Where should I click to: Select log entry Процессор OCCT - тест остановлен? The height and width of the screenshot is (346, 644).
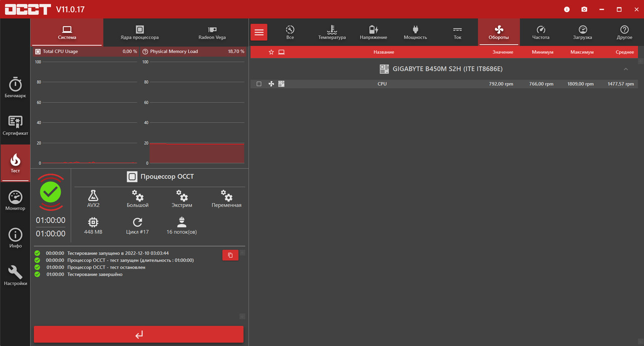coord(106,268)
